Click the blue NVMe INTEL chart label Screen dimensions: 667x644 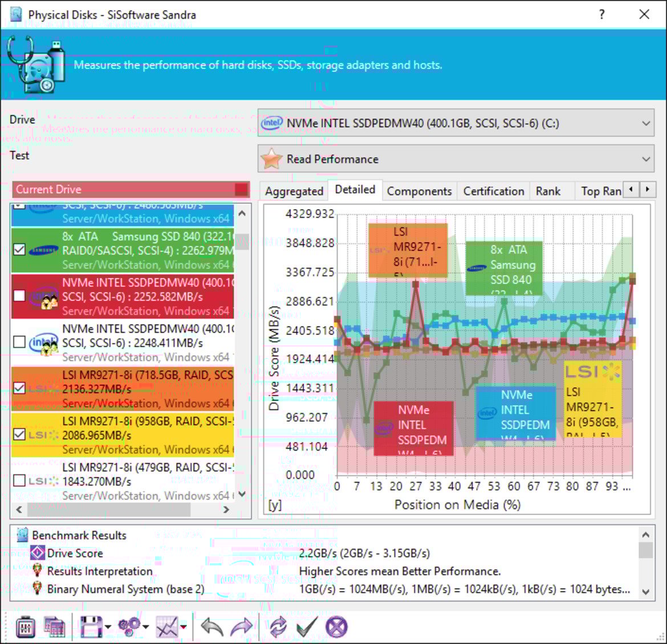[515, 413]
